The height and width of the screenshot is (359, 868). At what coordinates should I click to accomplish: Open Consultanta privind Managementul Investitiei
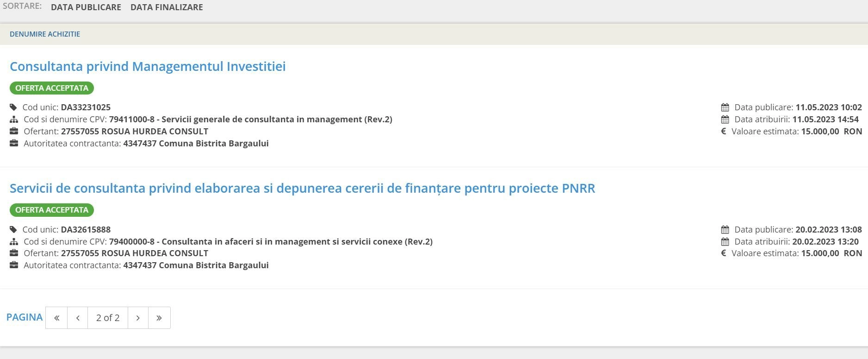point(148,67)
